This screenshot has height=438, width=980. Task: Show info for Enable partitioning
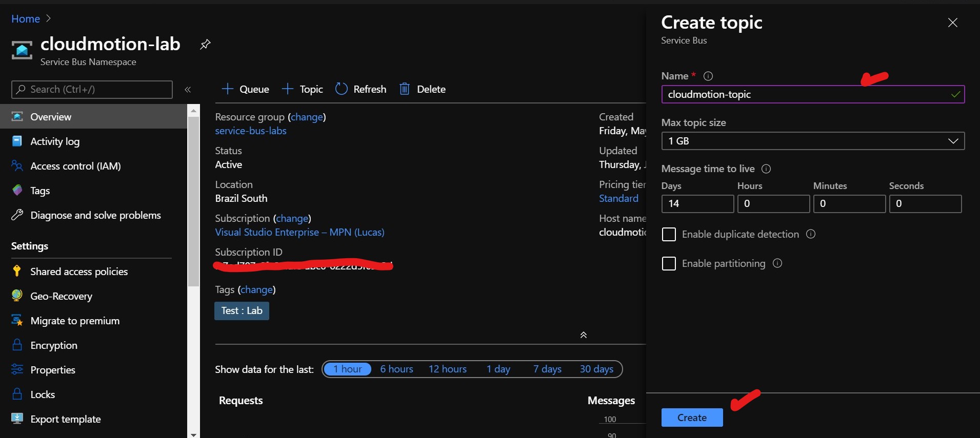(777, 263)
